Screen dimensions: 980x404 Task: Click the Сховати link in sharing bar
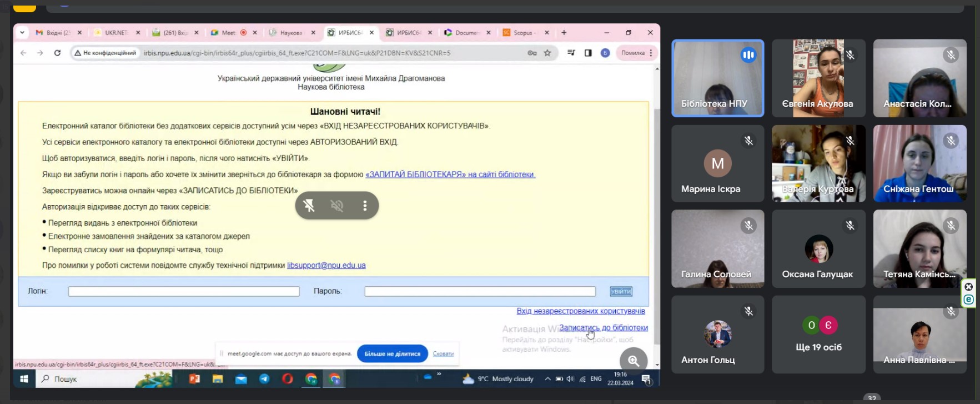[443, 353]
